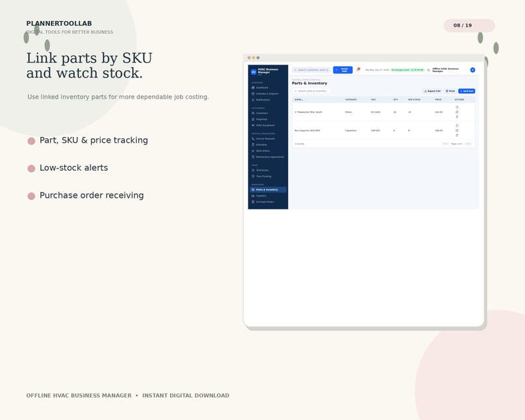Click the Export CSV button

(432, 91)
